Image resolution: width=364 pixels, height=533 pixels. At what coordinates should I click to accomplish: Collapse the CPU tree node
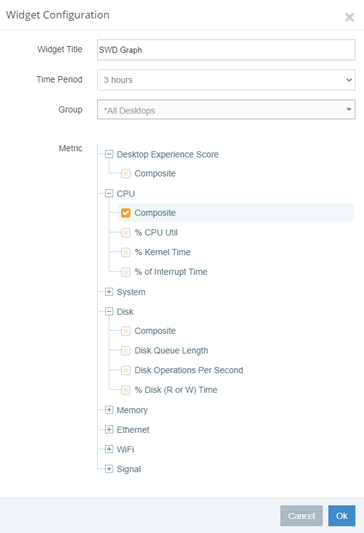click(109, 194)
